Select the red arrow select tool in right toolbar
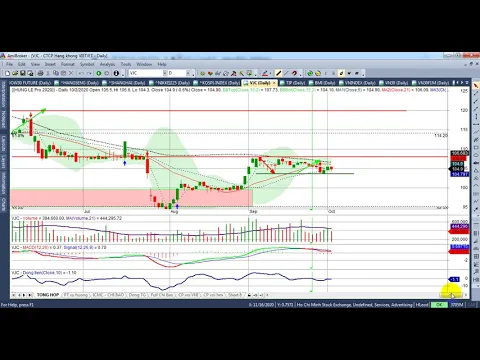 tap(476, 86)
